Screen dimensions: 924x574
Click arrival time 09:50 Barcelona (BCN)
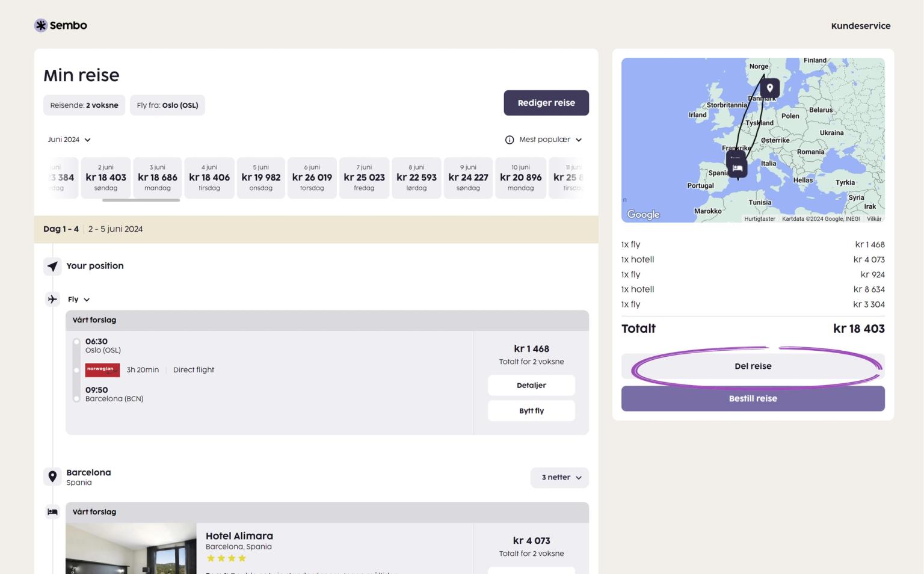coord(114,394)
